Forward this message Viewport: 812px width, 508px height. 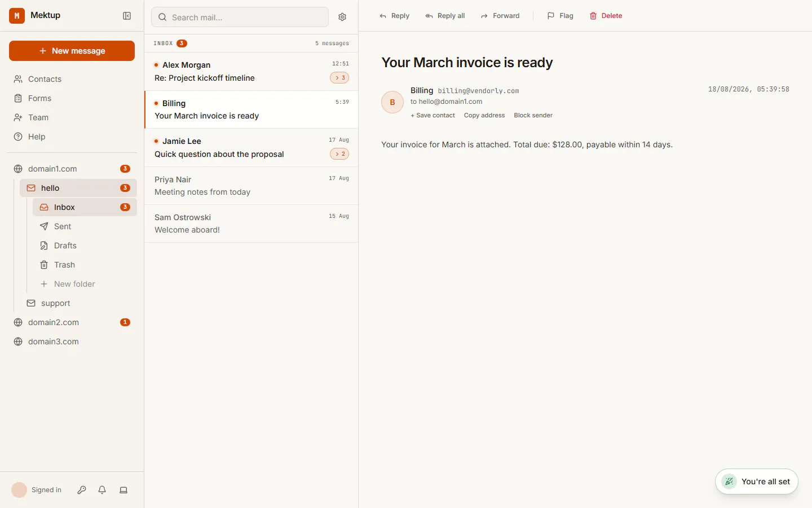coord(500,16)
